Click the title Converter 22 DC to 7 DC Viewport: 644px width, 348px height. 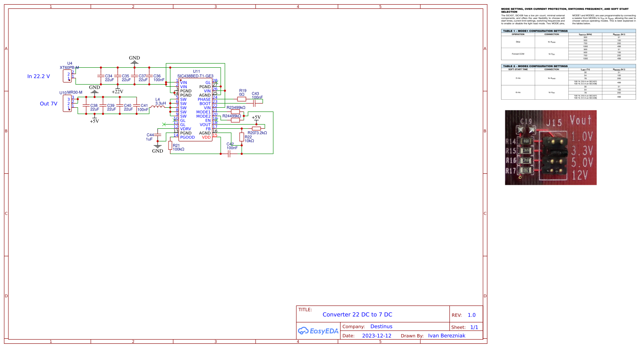pos(357,314)
